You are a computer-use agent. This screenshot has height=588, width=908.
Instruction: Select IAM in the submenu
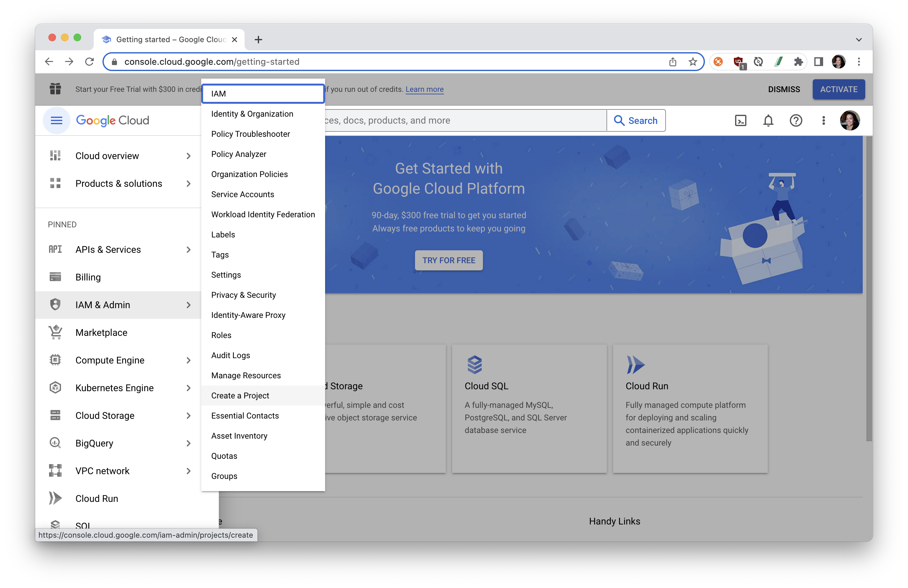click(x=263, y=93)
